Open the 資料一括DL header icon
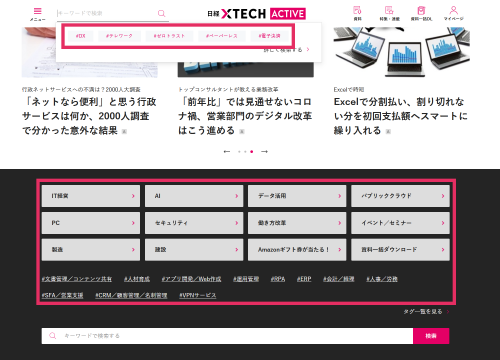The height and width of the screenshot is (360, 500). click(421, 13)
